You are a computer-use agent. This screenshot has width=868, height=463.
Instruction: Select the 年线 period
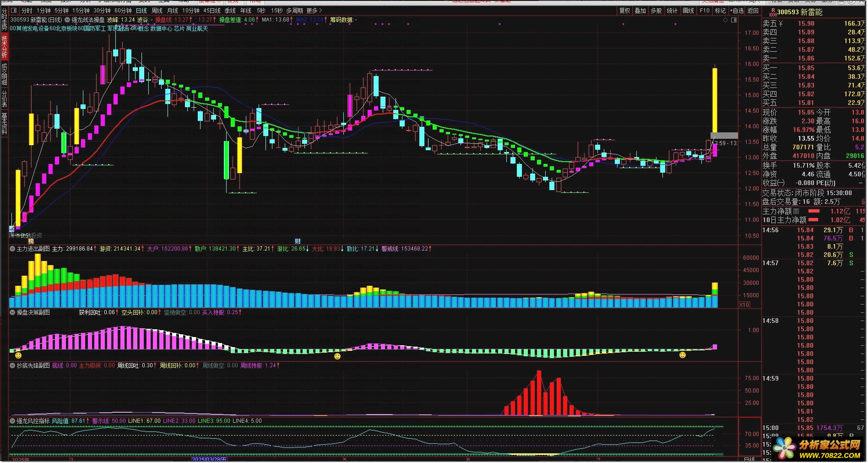[246, 11]
